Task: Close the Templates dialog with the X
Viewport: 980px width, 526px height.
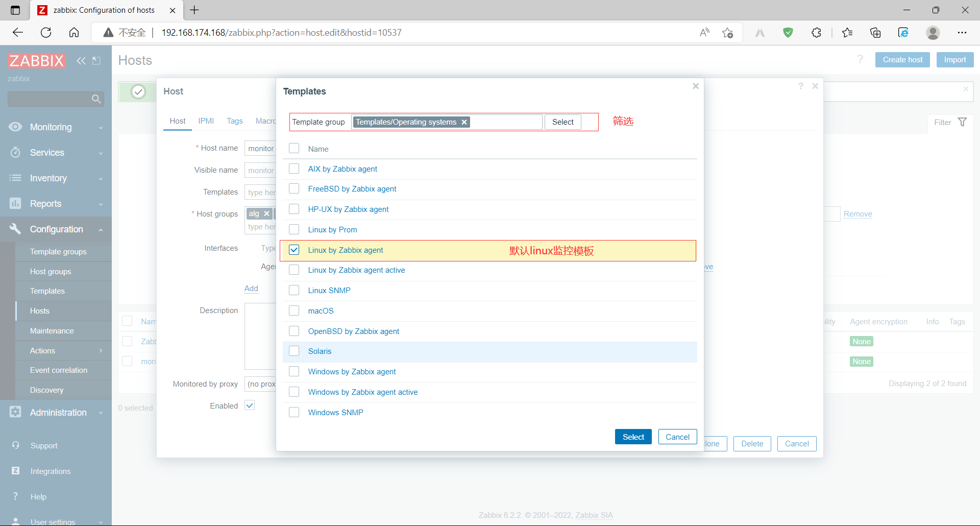Action: click(x=696, y=86)
